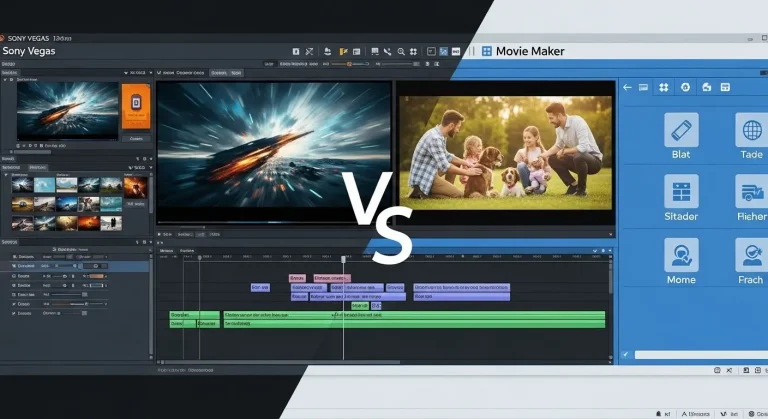768x419 pixels.
Task: Toggle the check mark on the sixth properties row
Action: [x=14, y=304]
